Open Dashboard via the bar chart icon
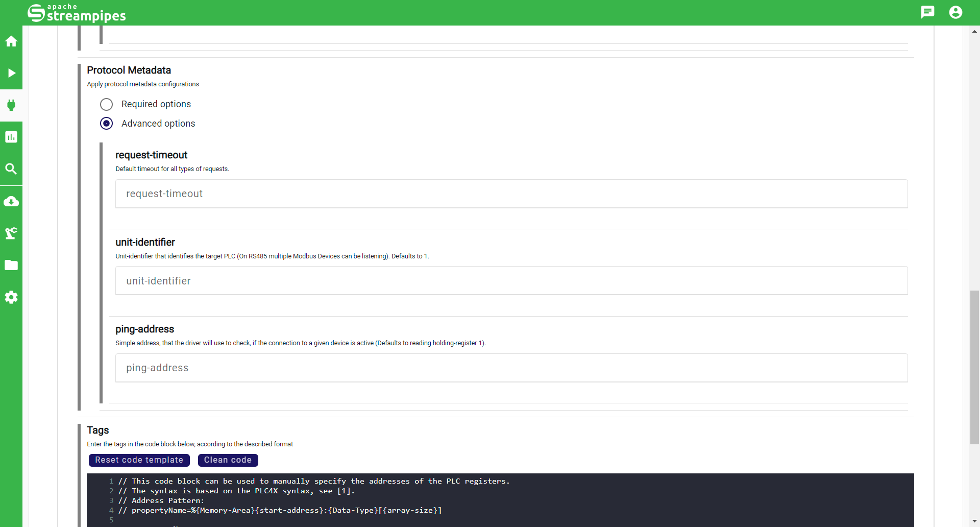Screen dimensions: 980x527 coord(11,137)
